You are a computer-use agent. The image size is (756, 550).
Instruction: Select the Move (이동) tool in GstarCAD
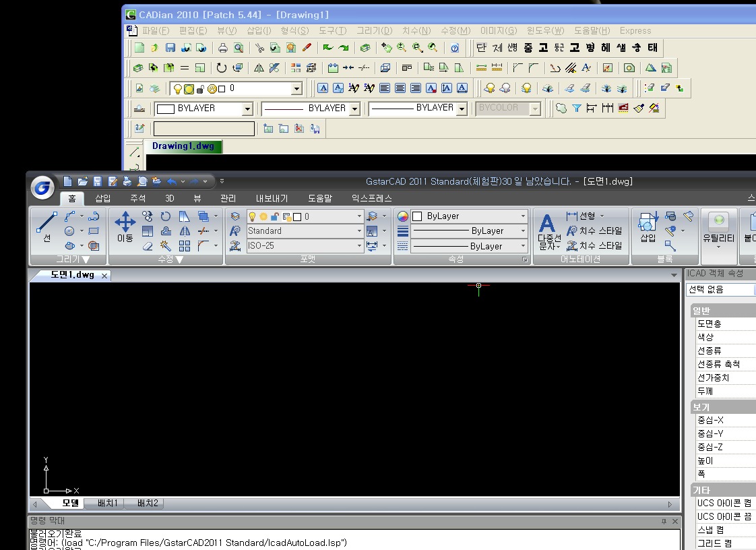tap(125, 226)
